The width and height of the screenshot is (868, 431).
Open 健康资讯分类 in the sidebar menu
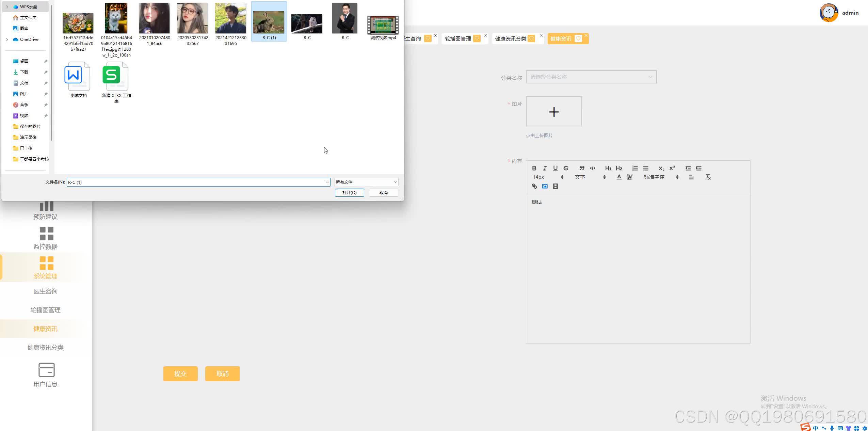click(x=45, y=348)
